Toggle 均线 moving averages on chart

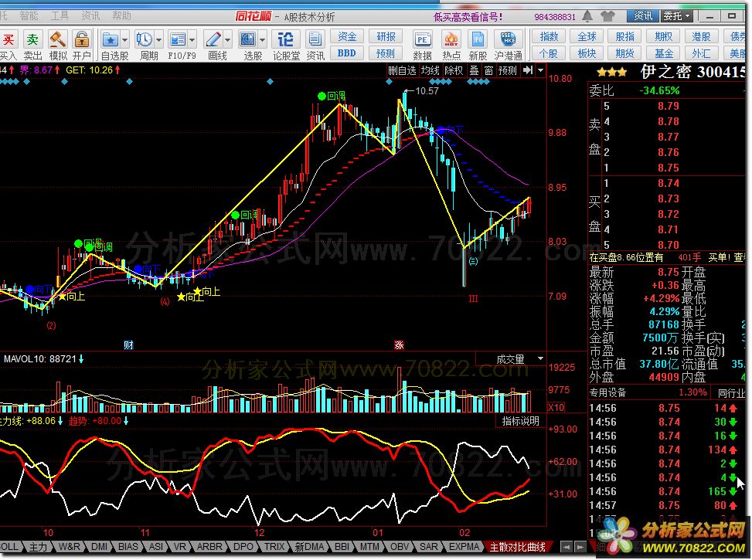430,70
